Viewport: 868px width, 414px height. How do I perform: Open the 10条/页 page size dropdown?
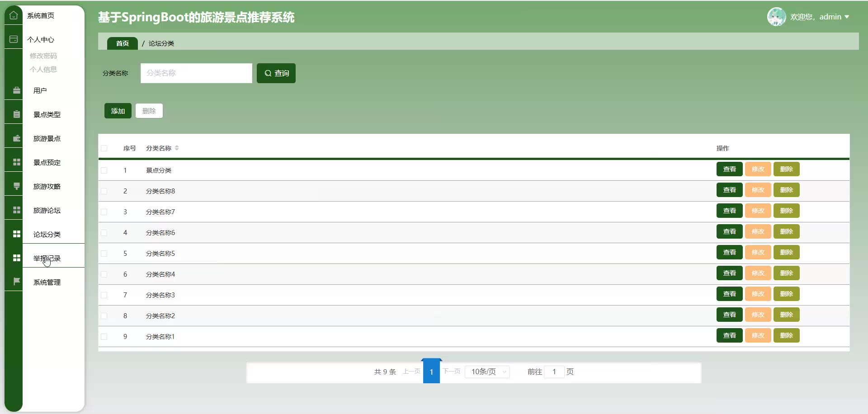coord(487,372)
